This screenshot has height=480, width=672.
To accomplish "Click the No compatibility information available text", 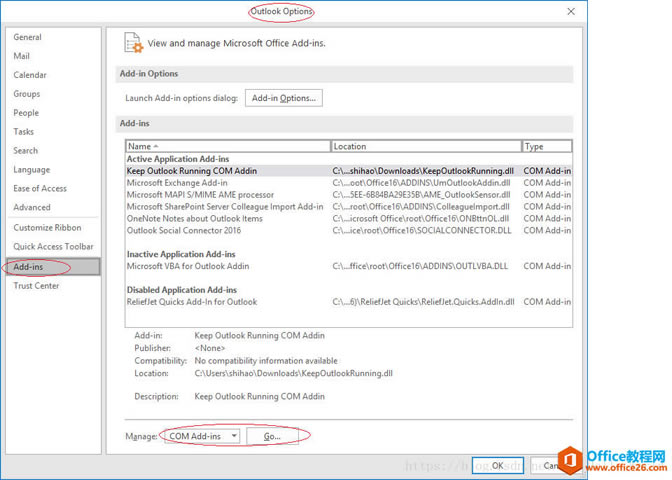I will pos(266,361).
